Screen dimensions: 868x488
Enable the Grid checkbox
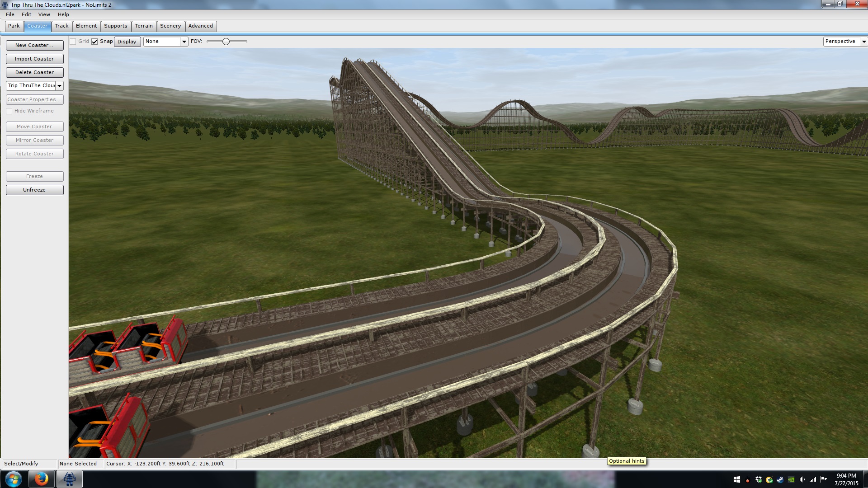(73, 42)
